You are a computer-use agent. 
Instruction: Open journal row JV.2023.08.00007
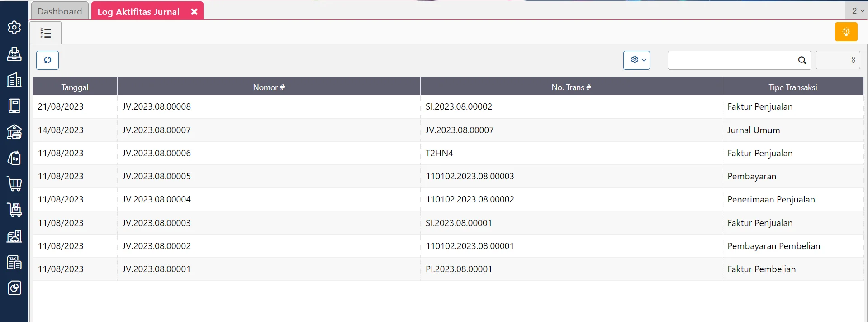pyautogui.click(x=157, y=130)
